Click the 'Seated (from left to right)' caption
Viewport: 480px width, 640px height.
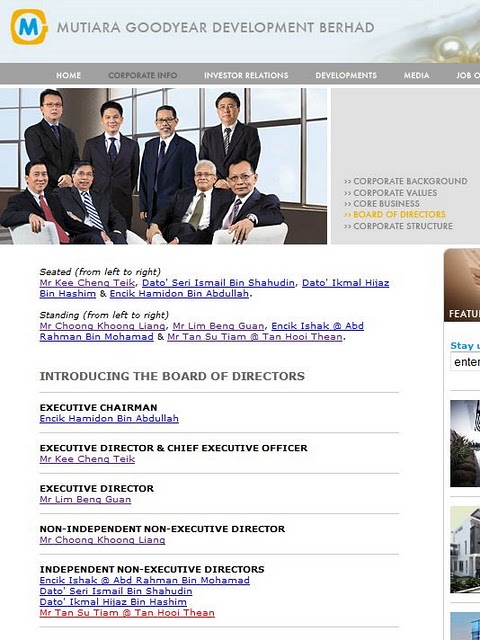[100, 272]
